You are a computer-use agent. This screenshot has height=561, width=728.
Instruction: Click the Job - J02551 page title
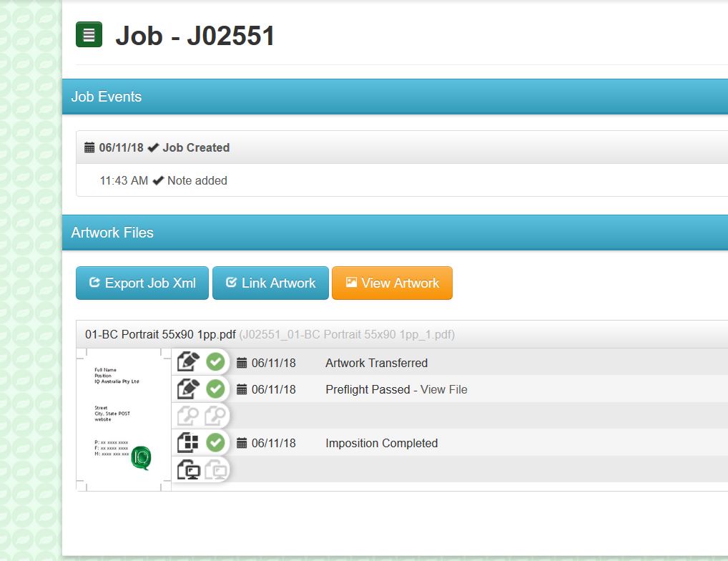[x=195, y=35]
